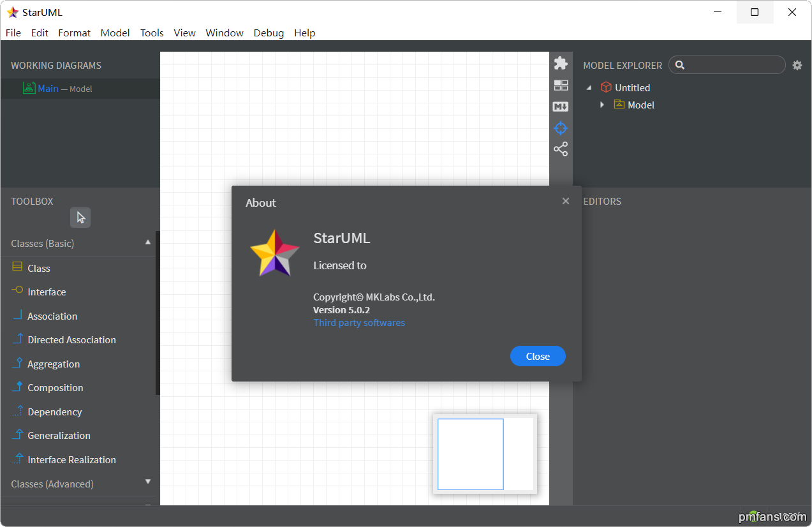The image size is (812, 527).
Task: Select the Directed Association tool icon
Action: pos(17,339)
